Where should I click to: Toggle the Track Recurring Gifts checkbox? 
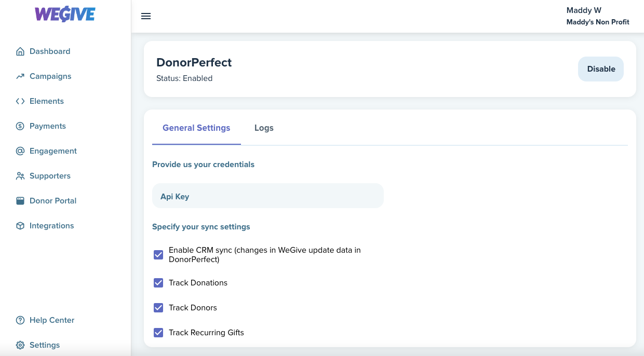(x=158, y=333)
